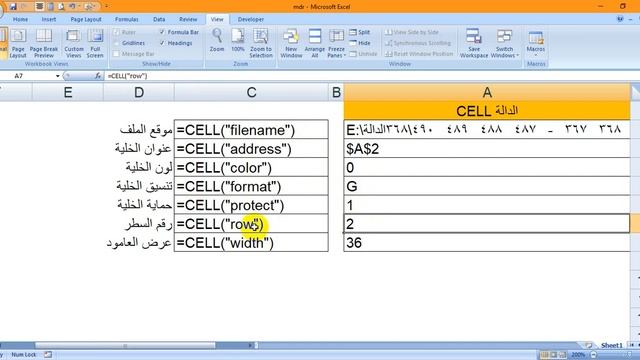Toggle the Headings checkbox
Viewport: 640px width, 360px height.
tap(162, 43)
